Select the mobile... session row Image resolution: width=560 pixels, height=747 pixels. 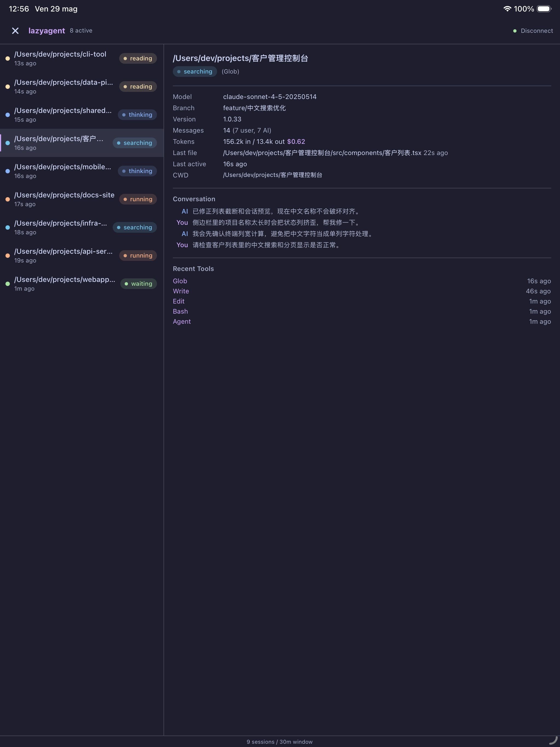82,171
